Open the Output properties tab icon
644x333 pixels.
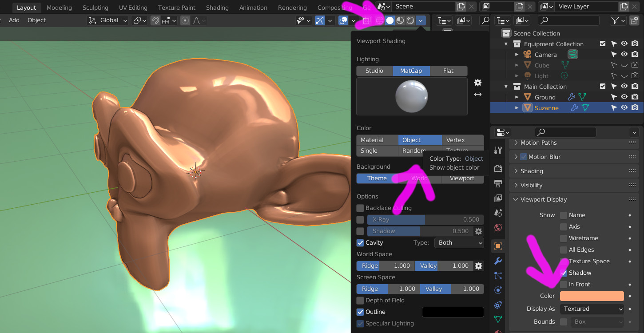coord(498,183)
